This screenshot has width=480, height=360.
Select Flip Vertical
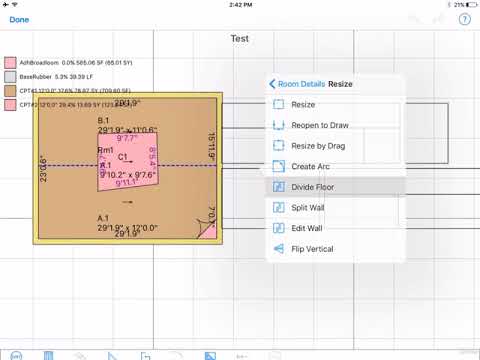tap(335, 249)
